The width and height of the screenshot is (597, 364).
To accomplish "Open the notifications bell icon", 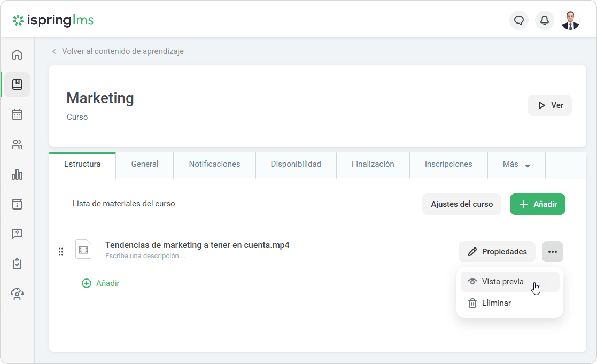I will [x=544, y=20].
